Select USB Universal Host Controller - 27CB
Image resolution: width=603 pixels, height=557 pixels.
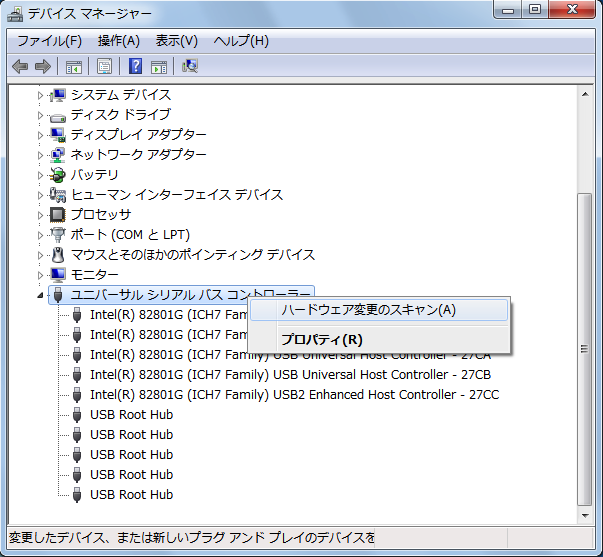290,375
